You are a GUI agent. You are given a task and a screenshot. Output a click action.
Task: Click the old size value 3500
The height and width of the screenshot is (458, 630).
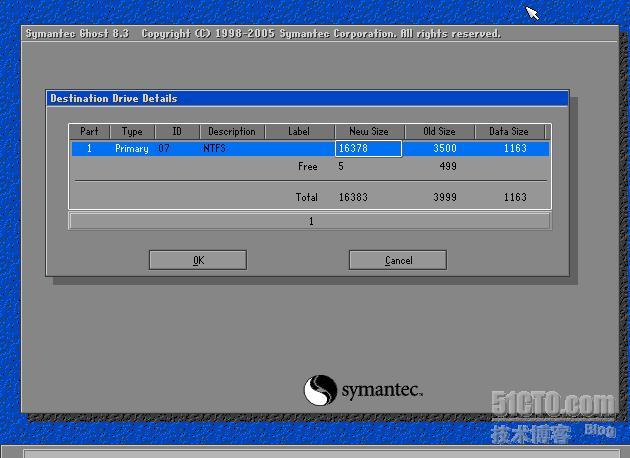(x=445, y=148)
